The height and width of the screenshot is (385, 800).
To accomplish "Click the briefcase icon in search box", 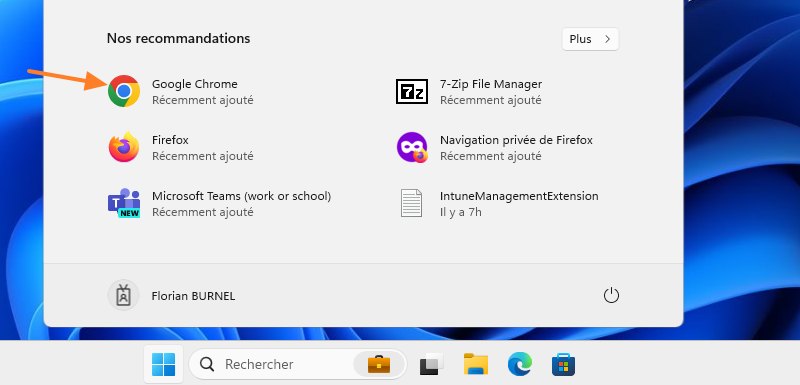I will (x=379, y=364).
